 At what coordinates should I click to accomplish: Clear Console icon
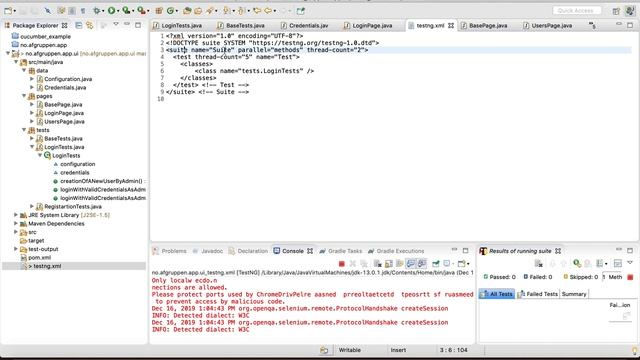[x=378, y=264]
